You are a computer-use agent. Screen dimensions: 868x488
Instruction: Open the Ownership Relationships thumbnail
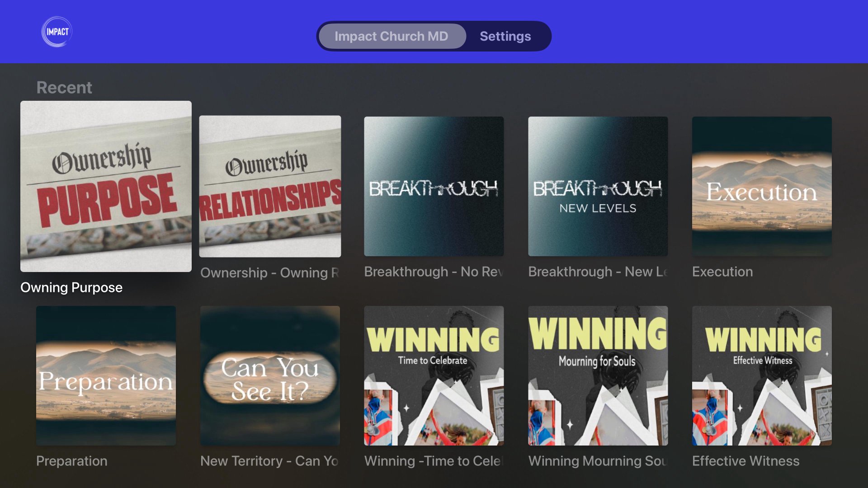point(270,186)
